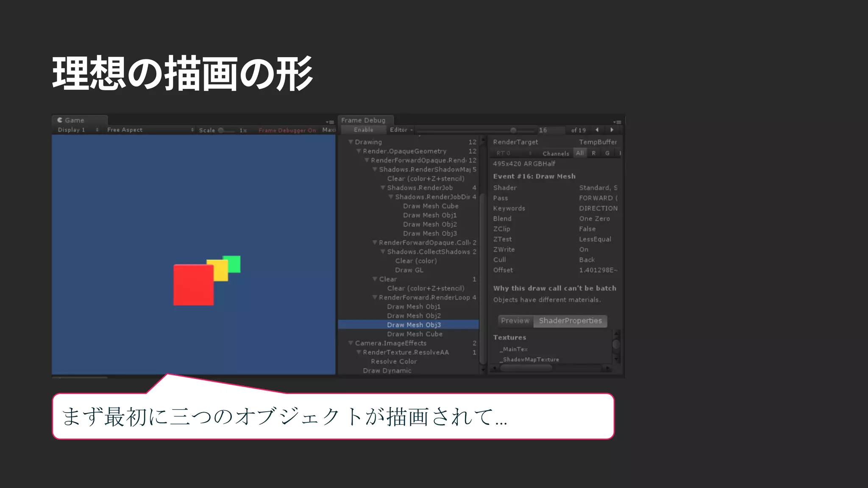This screenshot has height=488, width=868.
Task: Select Draw Mesh Obj1 under RenderForward.RenderLoop
Action: (414, 307)
